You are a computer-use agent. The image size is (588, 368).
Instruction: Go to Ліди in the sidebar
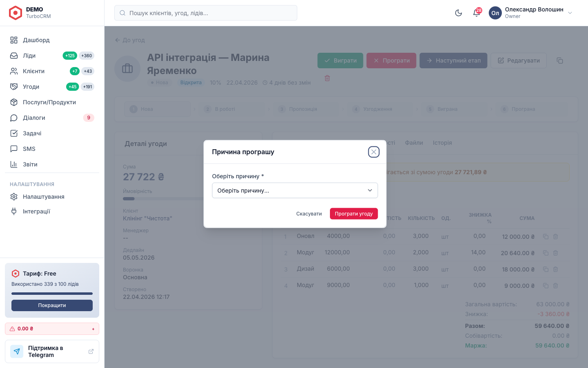[52, 56]
